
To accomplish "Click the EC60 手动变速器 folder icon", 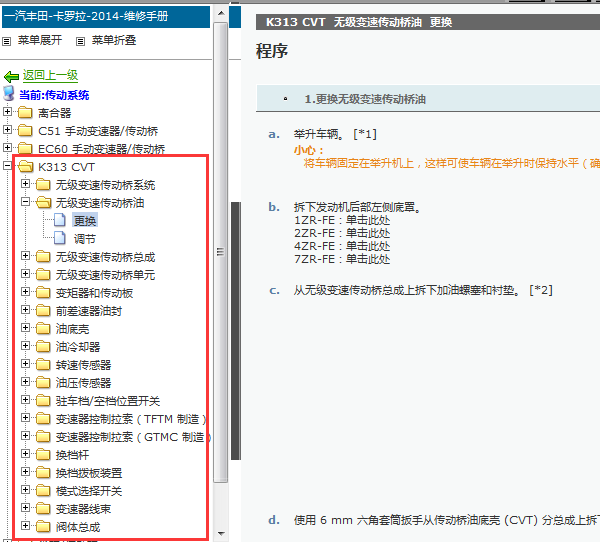I will (25, 148).
